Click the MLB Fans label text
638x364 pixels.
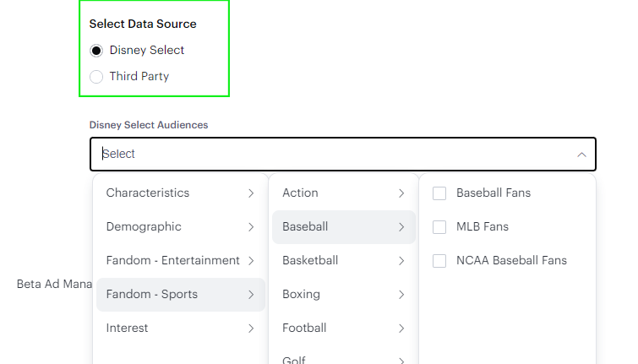point(483,226)
